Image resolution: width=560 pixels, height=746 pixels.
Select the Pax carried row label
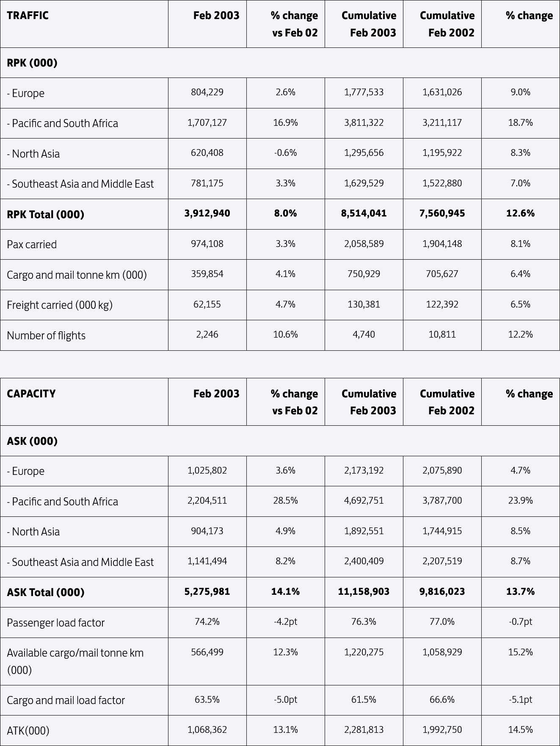pyautogui.click(x=32, y=244)
